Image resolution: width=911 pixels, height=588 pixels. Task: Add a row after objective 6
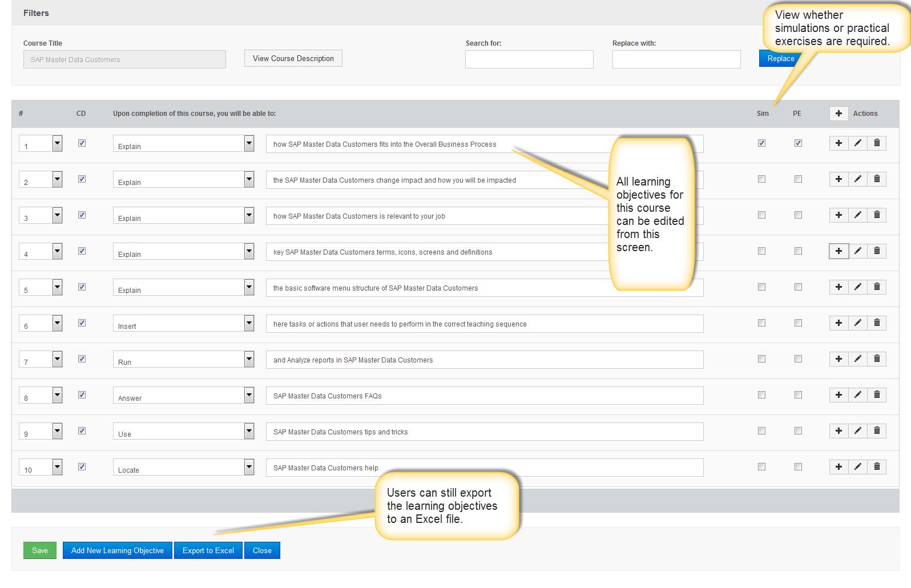click(839, 323)
